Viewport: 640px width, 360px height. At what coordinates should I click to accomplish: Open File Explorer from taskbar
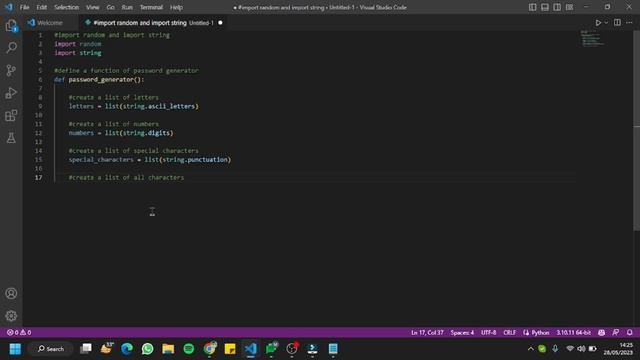coord(168,349)
